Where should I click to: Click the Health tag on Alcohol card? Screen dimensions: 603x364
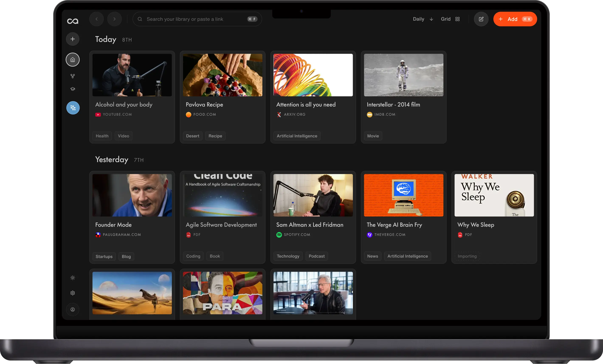click(x=102, y=136)
